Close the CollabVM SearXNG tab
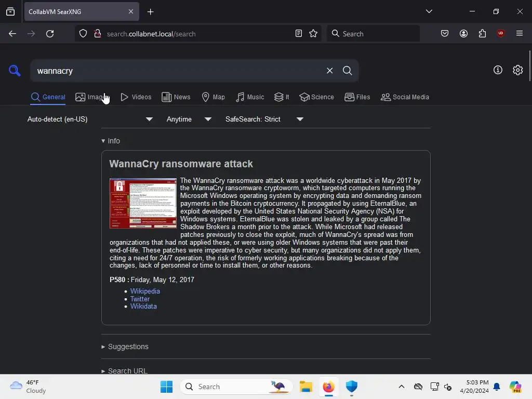Image resolution: width=532 pixels, height=399 pixels. [131, 11]
